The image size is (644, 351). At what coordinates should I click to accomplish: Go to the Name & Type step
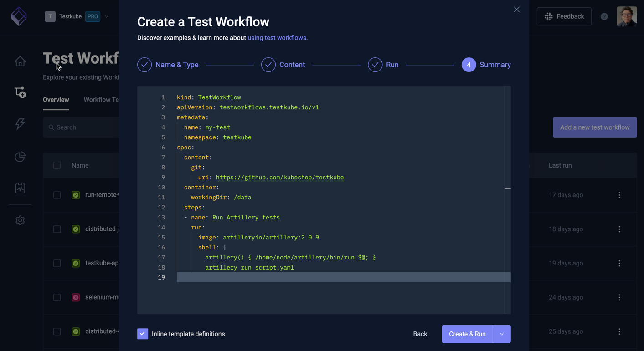click(168, 65)
